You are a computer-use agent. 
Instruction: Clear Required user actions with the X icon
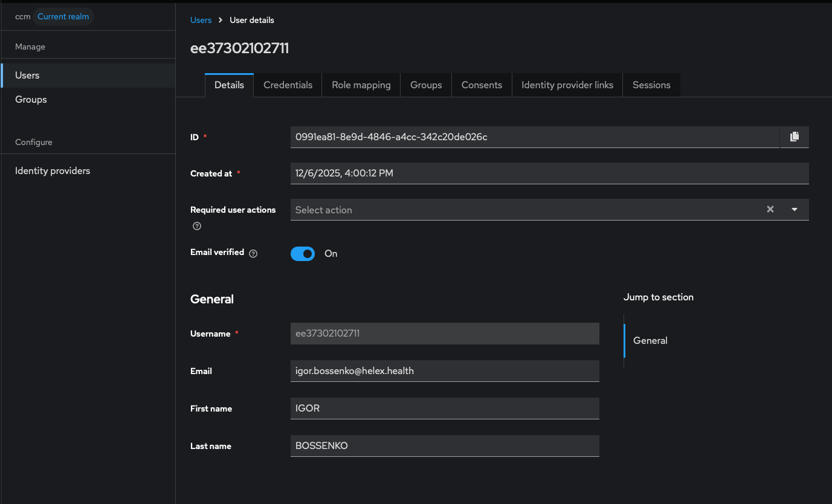pyautogui.click(x=770, y=209)
